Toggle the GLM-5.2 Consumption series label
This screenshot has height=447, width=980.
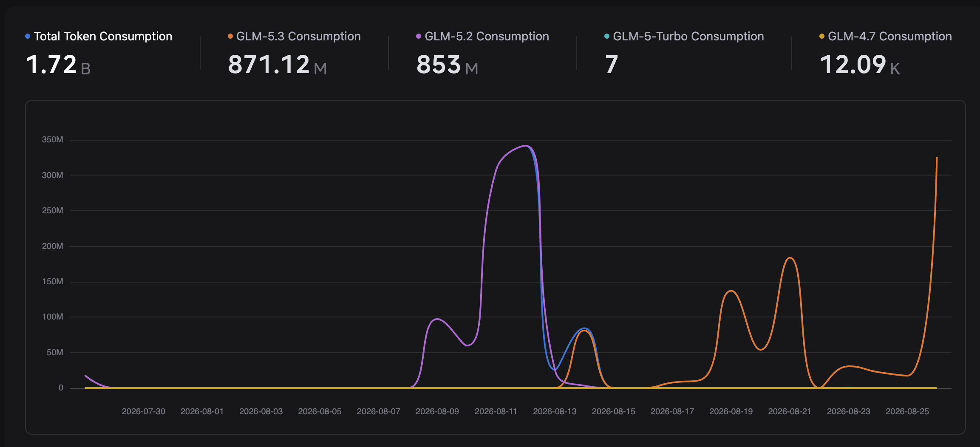[x=487, y=37]
